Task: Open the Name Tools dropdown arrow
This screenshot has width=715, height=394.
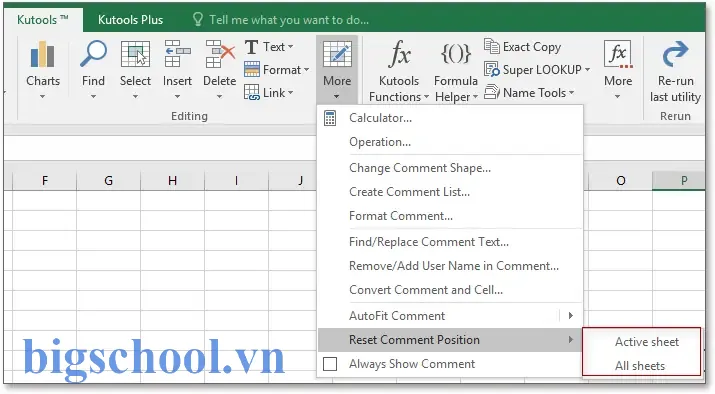Action: coord(571,93)
